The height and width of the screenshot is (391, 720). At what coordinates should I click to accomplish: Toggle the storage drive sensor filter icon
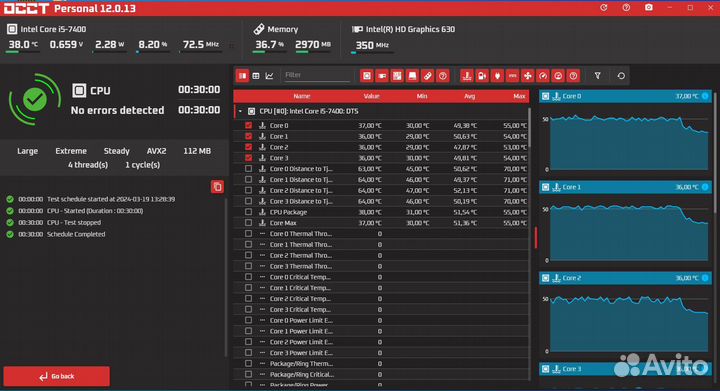412,76
